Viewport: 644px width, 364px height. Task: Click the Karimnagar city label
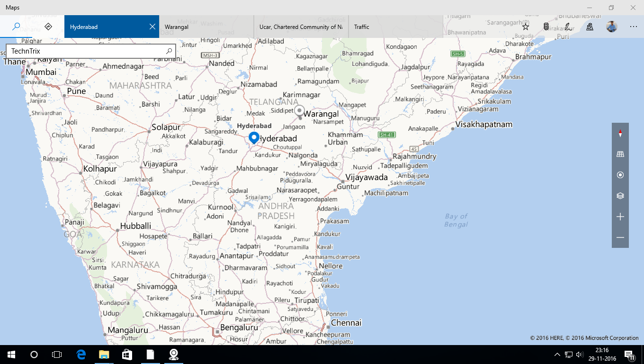pyautogui.click(x=302, y=95)
